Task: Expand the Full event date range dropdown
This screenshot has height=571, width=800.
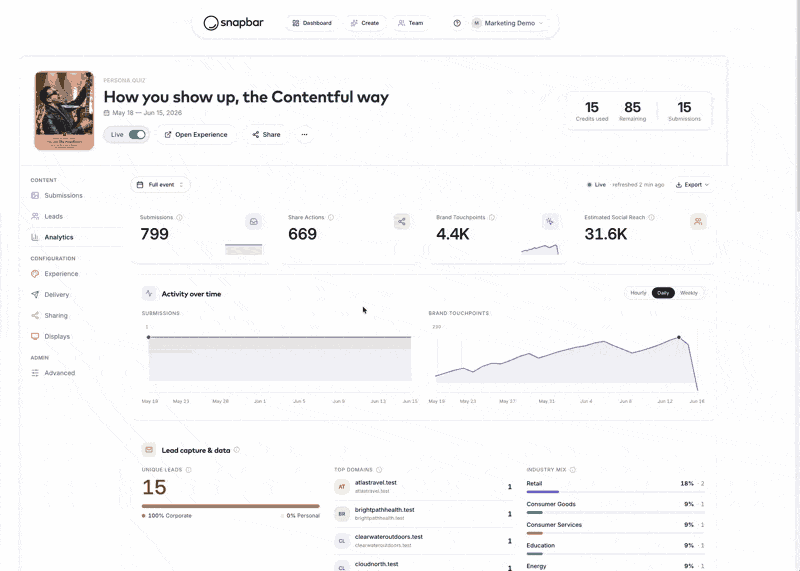Action: point(160,185)
